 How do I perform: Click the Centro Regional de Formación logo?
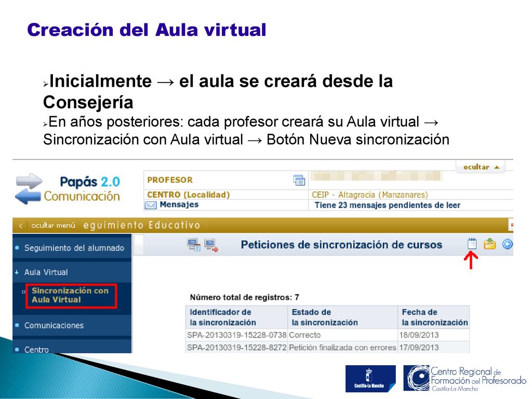tap(465, 378)
